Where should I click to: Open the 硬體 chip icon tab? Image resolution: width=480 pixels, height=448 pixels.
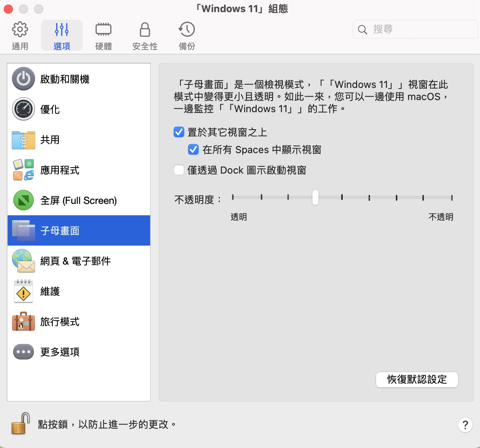coord(104,36)
